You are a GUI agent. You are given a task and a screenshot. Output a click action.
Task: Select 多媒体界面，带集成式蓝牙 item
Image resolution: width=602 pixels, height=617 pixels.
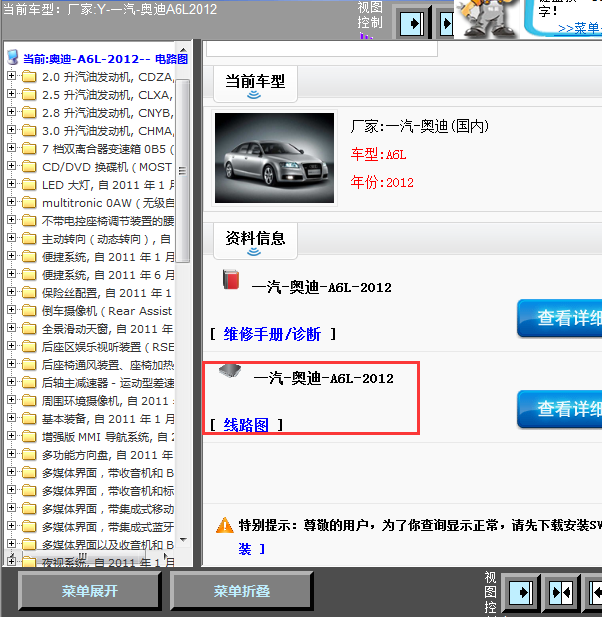click(108, 527)
